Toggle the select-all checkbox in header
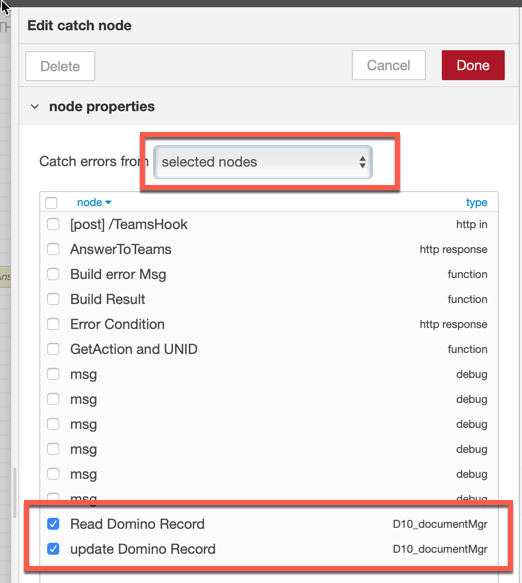The image size is (522, 583). (x=51, y=203)
